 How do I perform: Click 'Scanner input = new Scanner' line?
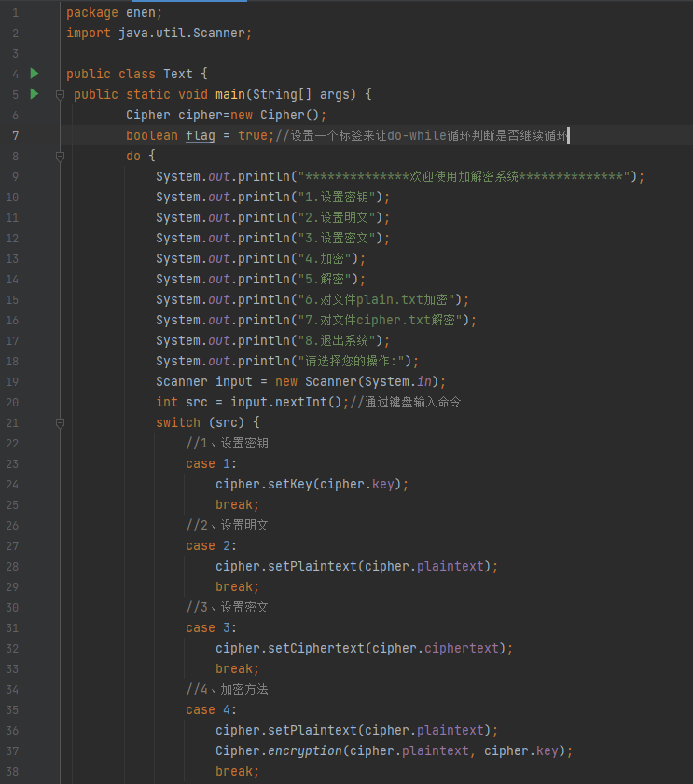(300, 381)
